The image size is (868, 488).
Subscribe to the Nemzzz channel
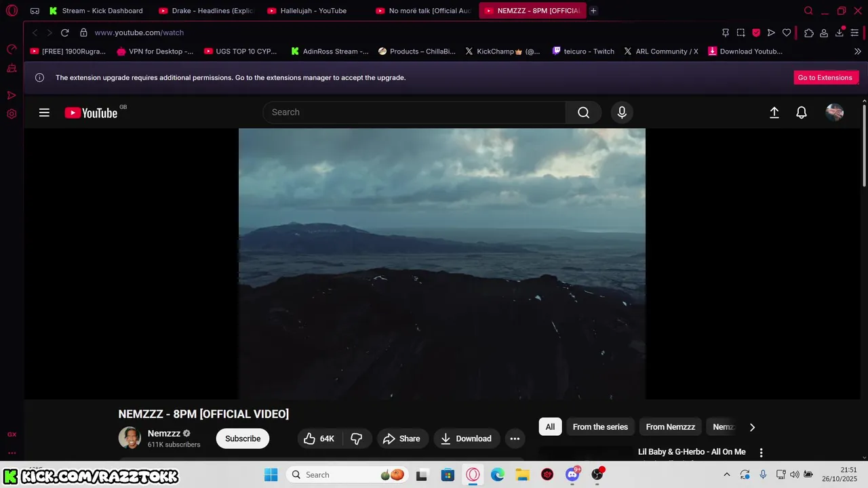point(243,439)
